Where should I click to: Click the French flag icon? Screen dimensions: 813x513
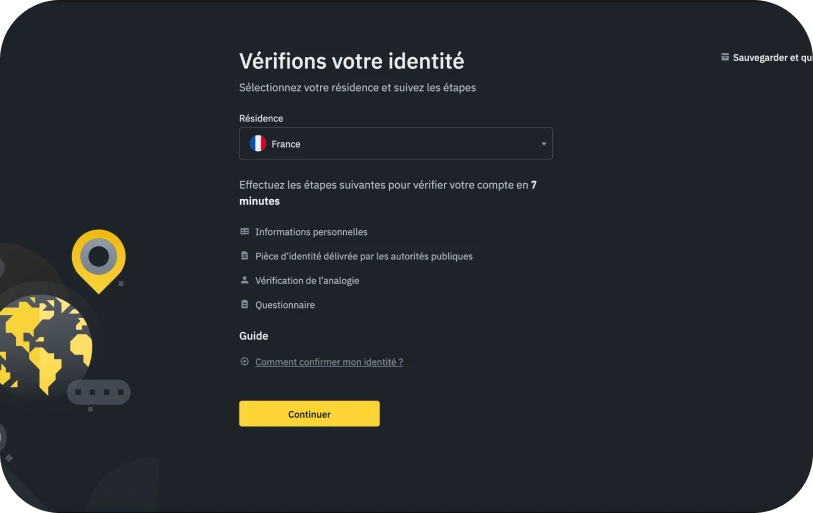pos(258,143)
